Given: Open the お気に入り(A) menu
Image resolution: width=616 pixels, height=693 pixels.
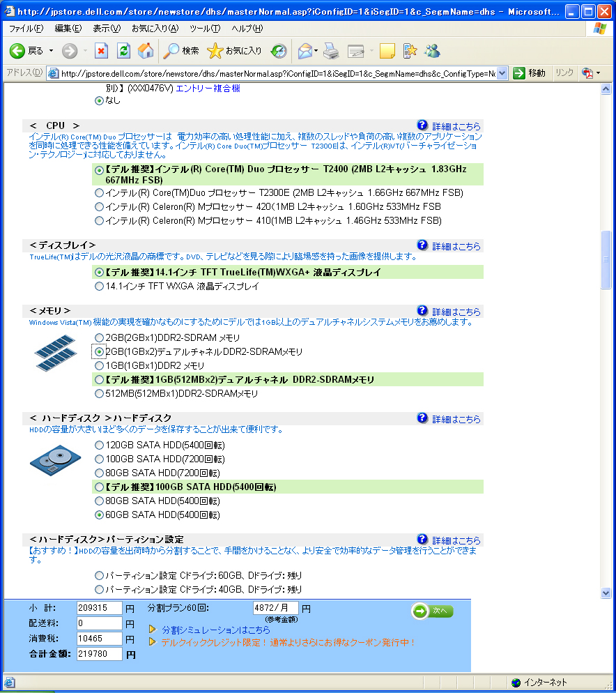Looking at the screenshot, I should 155,29.
